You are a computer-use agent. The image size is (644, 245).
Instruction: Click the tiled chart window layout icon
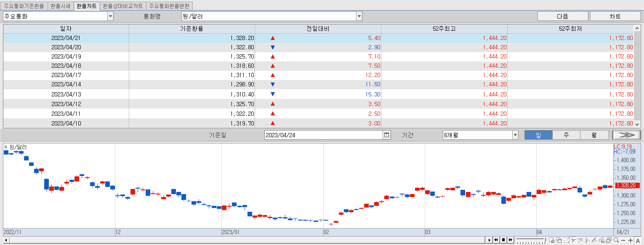tap(552, 240)
